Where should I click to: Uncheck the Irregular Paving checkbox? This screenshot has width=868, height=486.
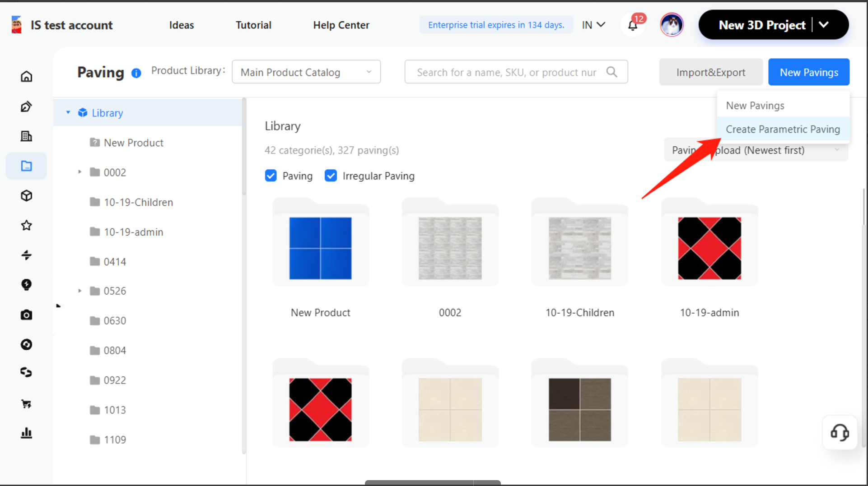coord(331,176)
